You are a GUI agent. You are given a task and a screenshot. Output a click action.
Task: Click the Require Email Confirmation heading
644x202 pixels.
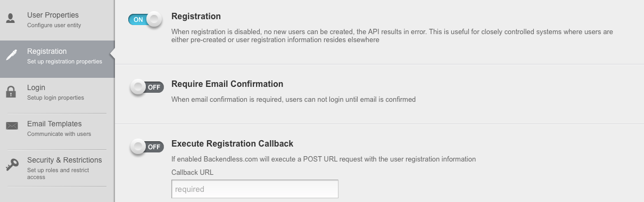227,84
